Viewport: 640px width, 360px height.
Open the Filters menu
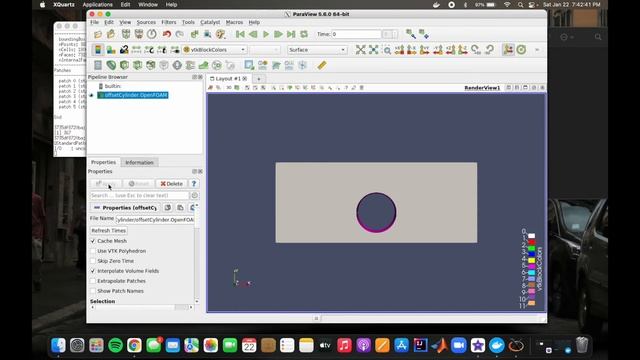(169, 22)
